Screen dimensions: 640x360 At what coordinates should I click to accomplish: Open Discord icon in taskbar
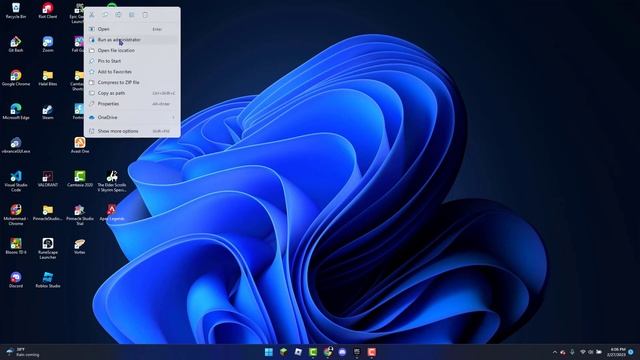tap(342, 352)
